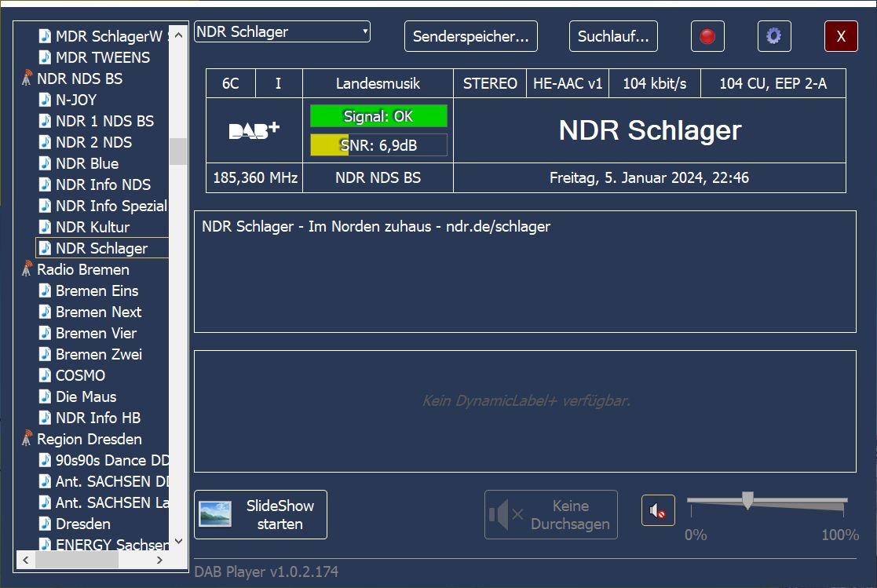Select Bremen Vier in the station list
The height and width of the screenshot is (588, 877).
click(96, 333)
